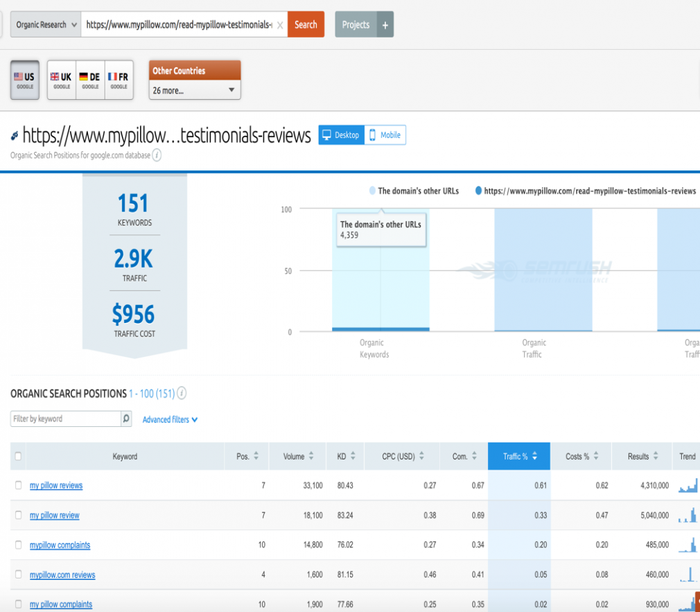The height and width of the screenshot is (612, 700).
Task: Open keyword link my pillow complaints
Action: 61,604
